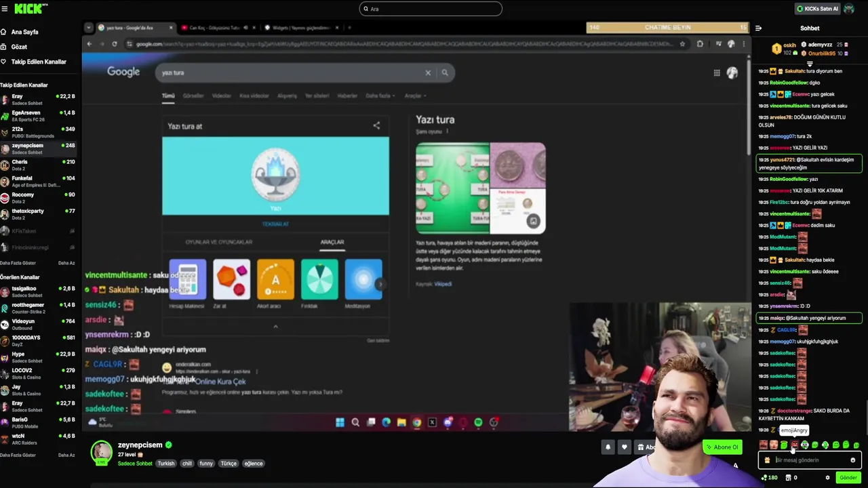The width and height of the screenshot is (868, 488).
Task: Show more tools with the right chevron
Action: point(380,285)
